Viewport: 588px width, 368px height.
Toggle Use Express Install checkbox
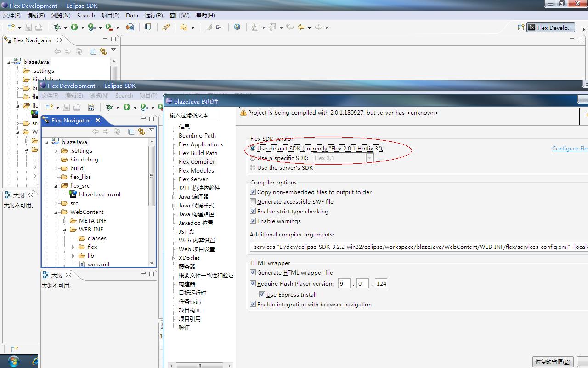tap(262, 294)
